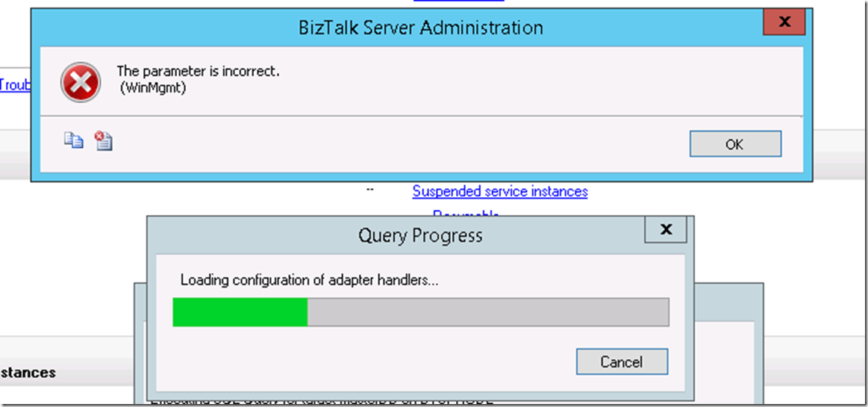Open error details icon with red badge
Screen dimensions: 868x407
click(x=103, y=140)
